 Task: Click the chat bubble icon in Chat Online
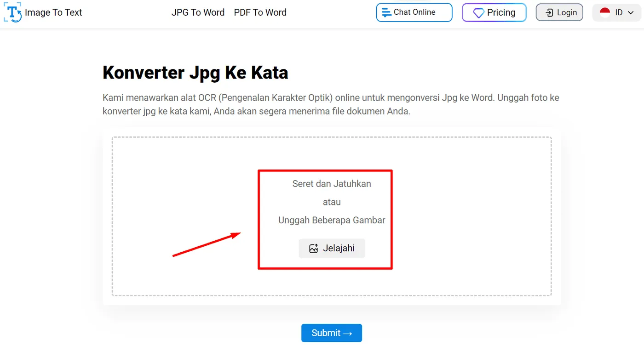coord(387,13)
